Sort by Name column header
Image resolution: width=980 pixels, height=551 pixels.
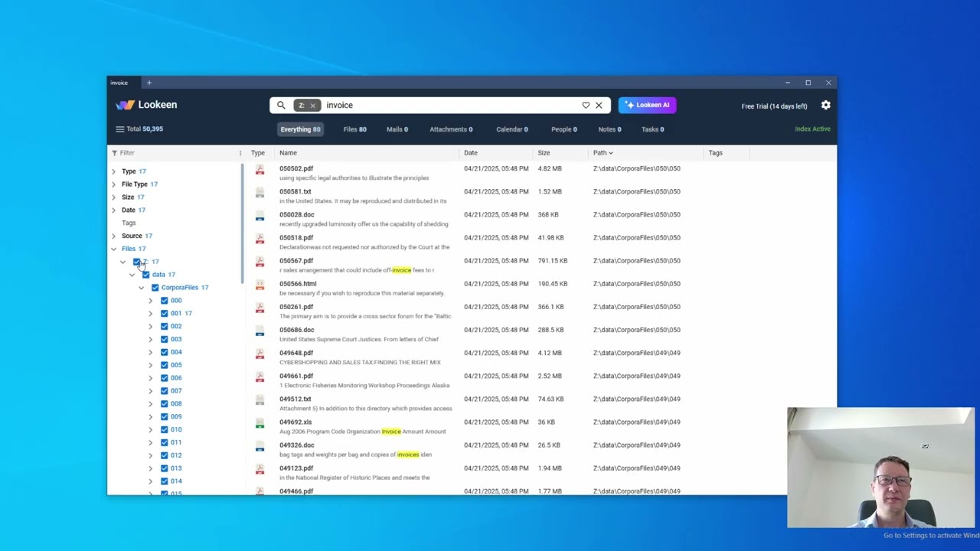(x=288, y=153)
